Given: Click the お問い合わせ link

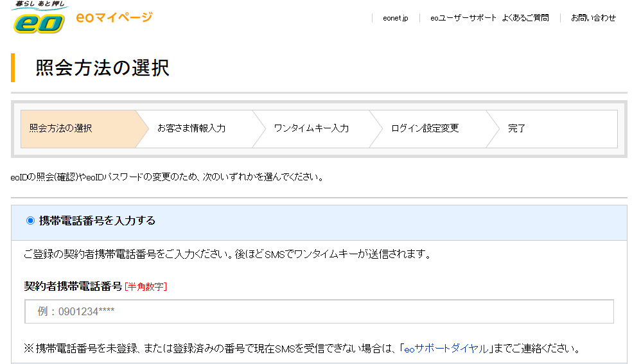Looking at the screenshot, I should pyautogui.click(x=593, y=18).
